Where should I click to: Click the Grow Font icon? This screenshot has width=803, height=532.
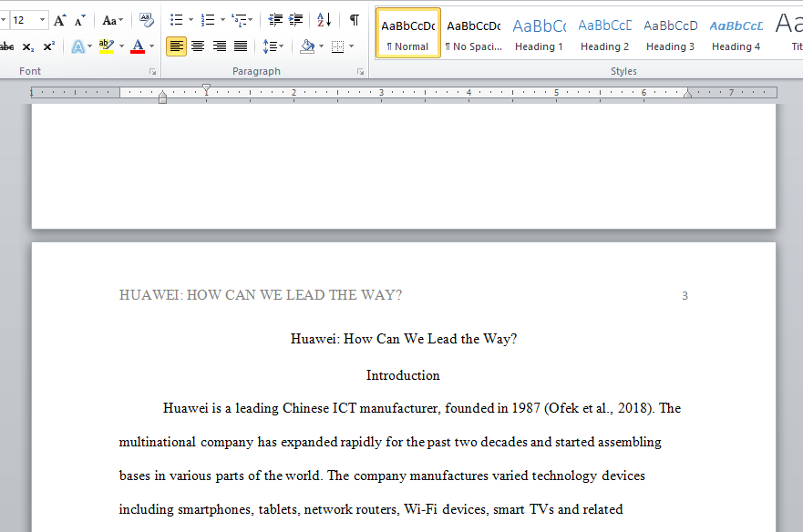point(60,20)
